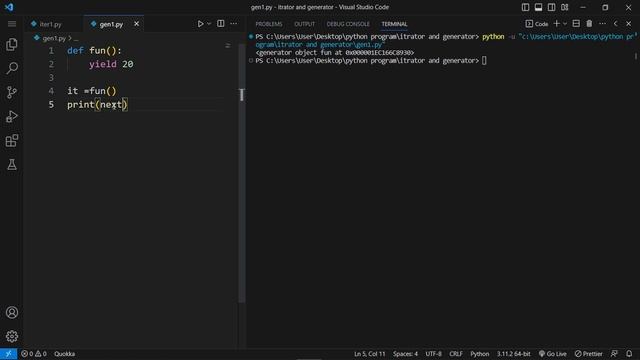Viewport: 640px width, 360px height.
Task: Open the Explorer view in activity bar
Action: pyautogui.click(x=12, y=44)
